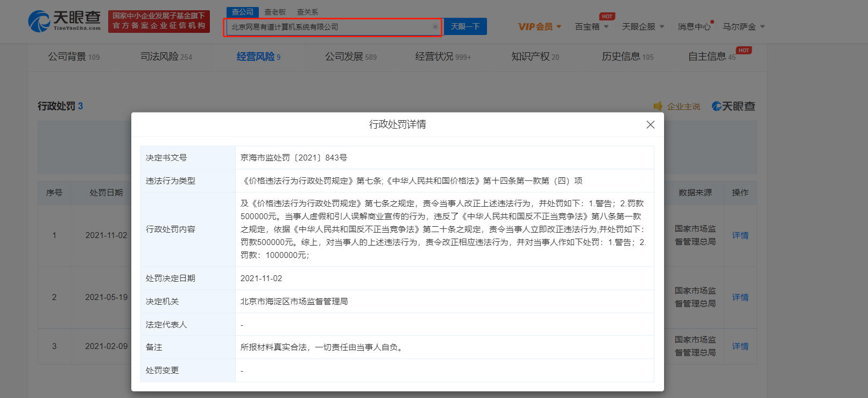Click the 企业主说 speaker icon
Screen dimensions: 868x398
coord(658,106)
